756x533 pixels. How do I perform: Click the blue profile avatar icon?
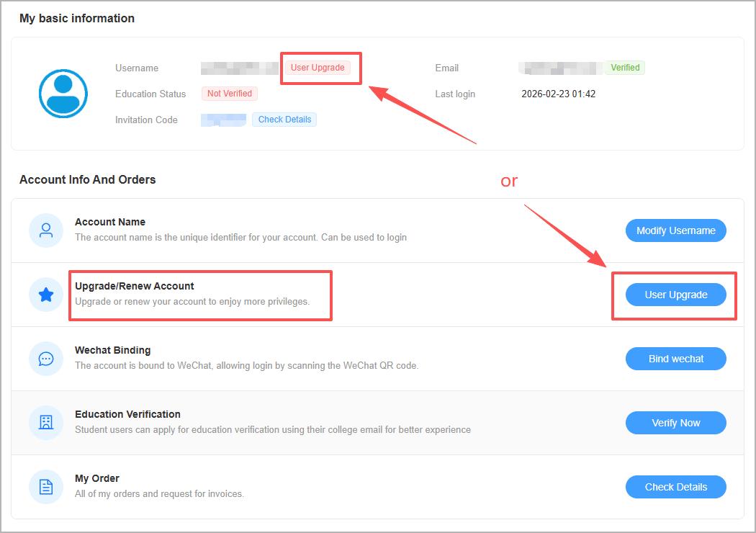63,94
